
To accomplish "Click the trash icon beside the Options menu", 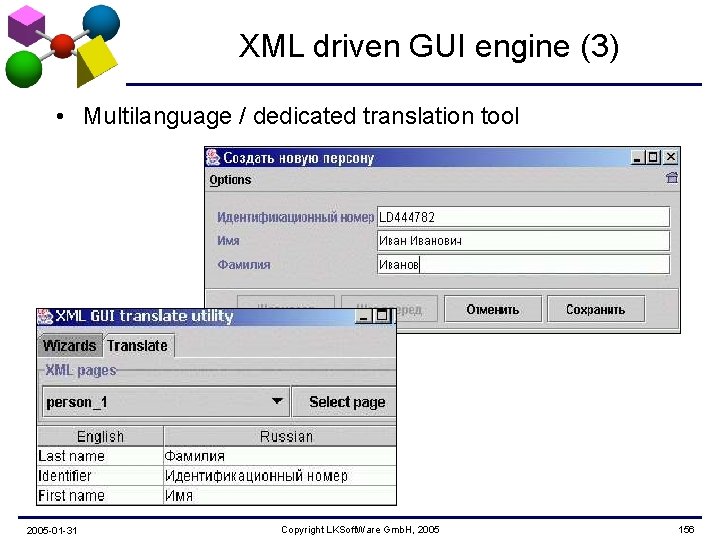I will click(671, 178).
